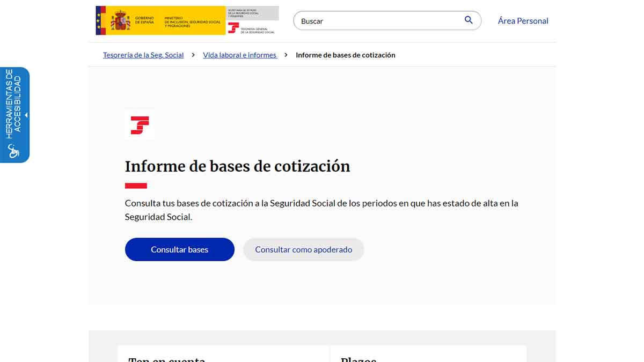Click the Gobierno de España flag strip
The width and height of the screenshot is (644, 362).
coord(100,20)
